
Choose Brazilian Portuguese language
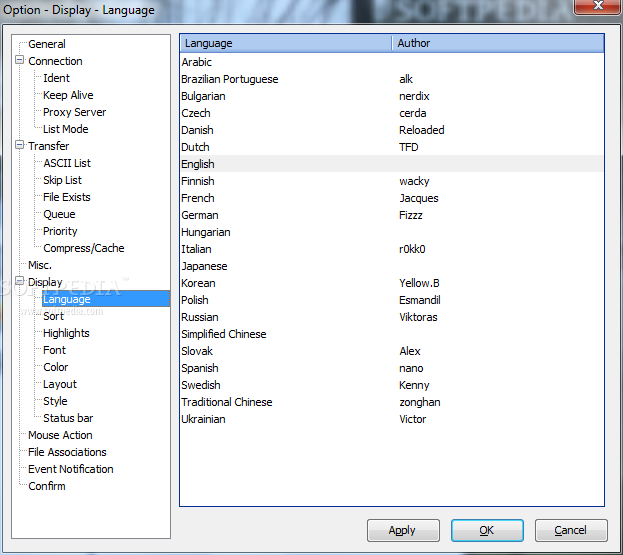[x=391, y=79]
